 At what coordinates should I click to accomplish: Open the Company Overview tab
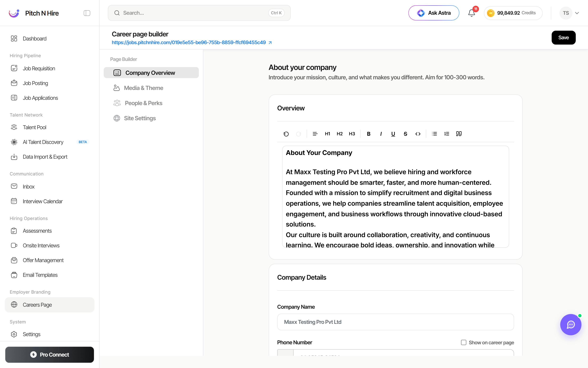pos(151,73)
